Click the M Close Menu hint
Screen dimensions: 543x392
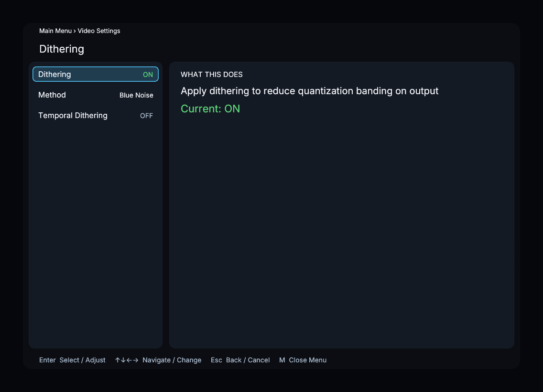click(x=303, y=360)
